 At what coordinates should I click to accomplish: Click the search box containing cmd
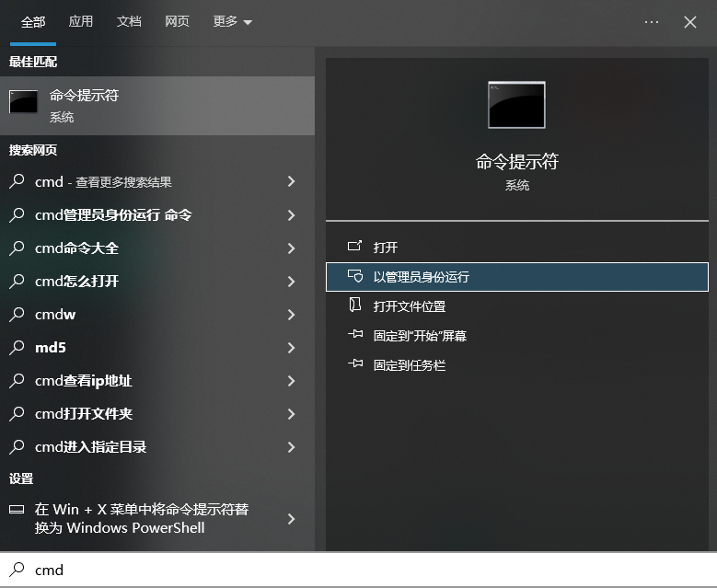[x=359, y=570]
